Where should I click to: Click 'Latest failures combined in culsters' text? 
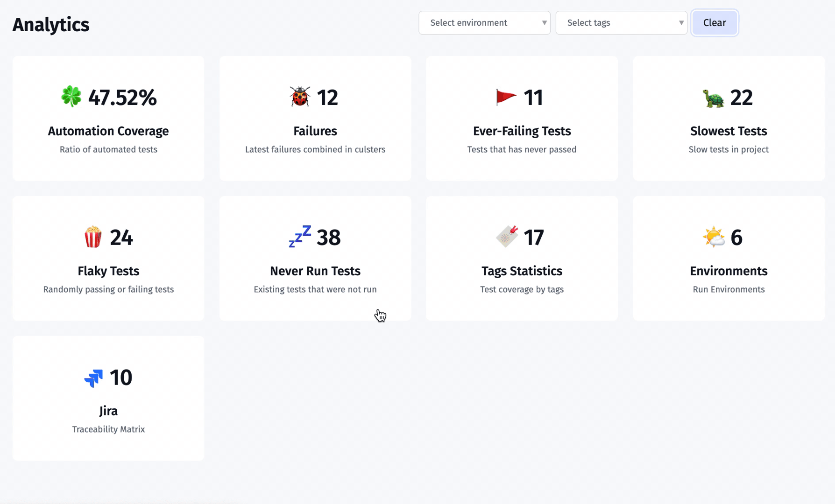click(x=315, y=150)
